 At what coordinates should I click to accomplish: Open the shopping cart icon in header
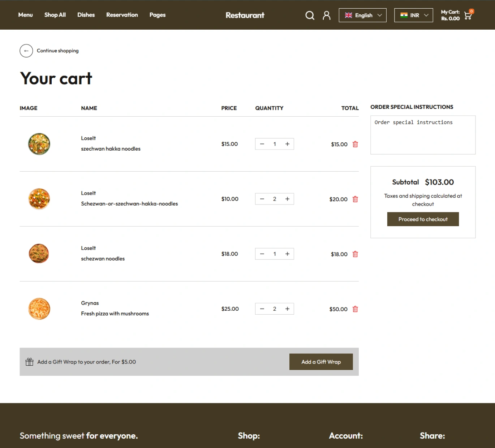(468, 16)
